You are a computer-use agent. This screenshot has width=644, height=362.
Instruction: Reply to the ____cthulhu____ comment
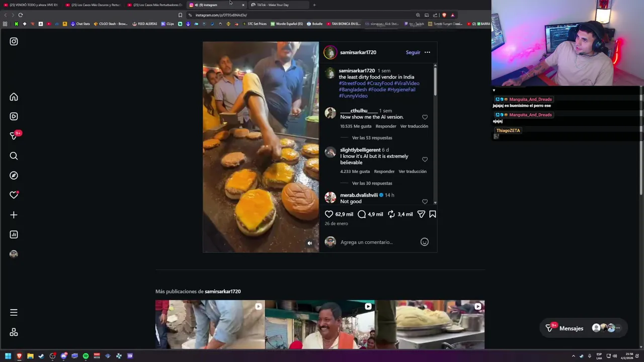pos(386,126)
